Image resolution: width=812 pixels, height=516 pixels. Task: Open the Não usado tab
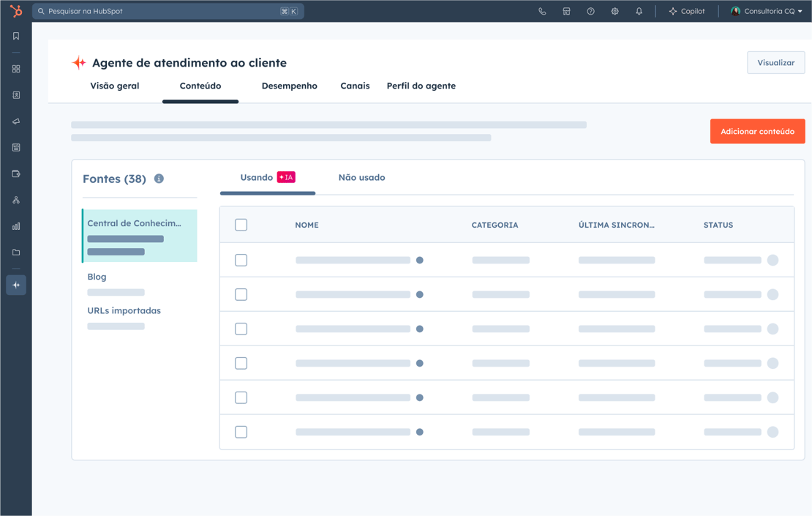point(361,178)
